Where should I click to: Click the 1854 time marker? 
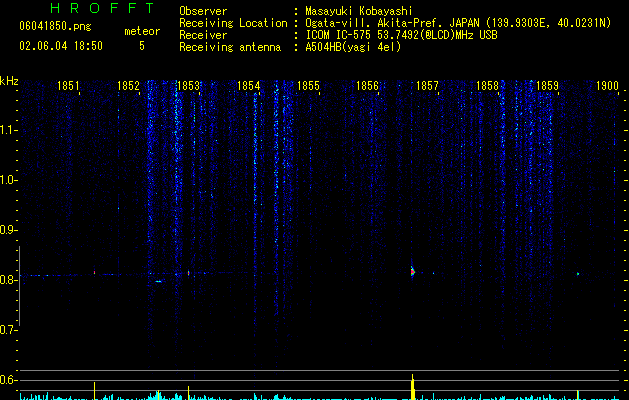pyautogui.click(x=248, y=86)
